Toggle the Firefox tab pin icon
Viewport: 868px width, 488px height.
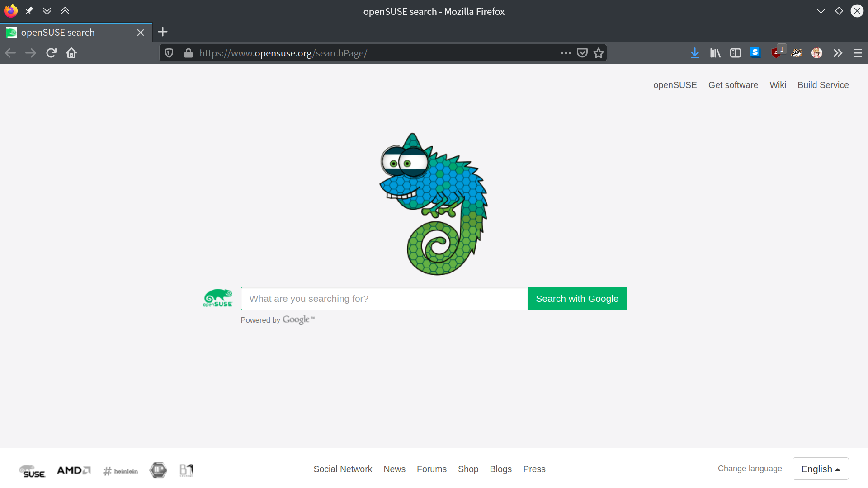click(28, 10)
